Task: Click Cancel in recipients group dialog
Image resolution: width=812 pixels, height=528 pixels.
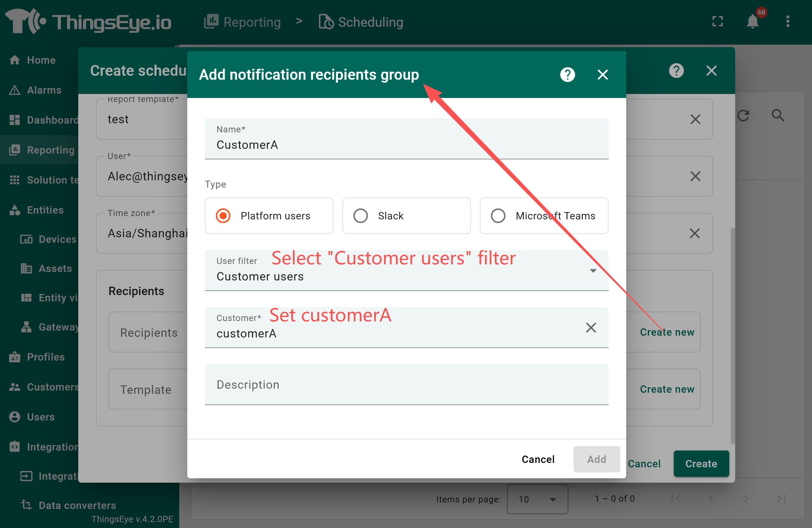Action: point(538,459)
